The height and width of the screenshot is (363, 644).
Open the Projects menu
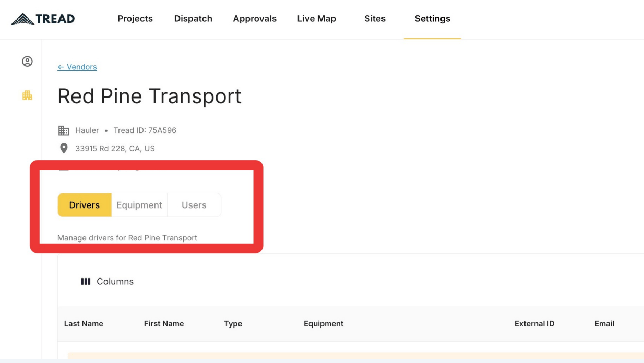135,19
